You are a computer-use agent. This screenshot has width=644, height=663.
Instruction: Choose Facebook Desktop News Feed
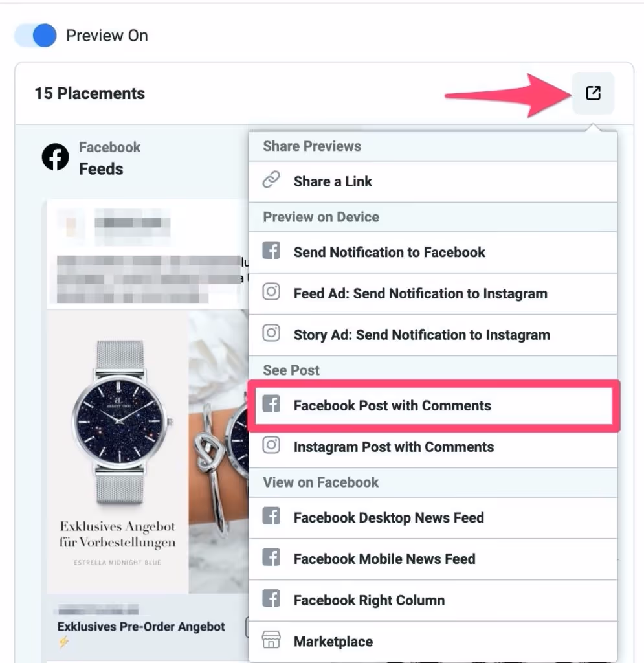click(433, 517)
